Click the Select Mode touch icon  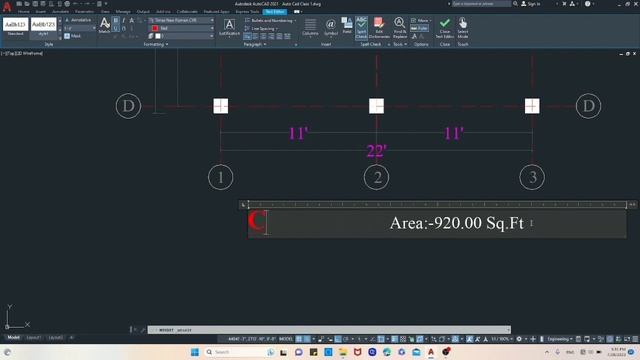click(x=463, y=28)
